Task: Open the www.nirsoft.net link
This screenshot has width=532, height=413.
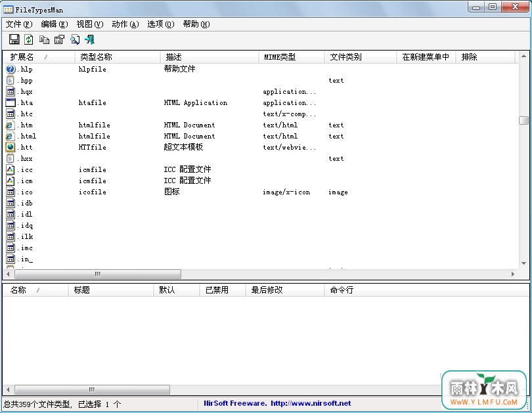Action: click(x=311, y=403)
